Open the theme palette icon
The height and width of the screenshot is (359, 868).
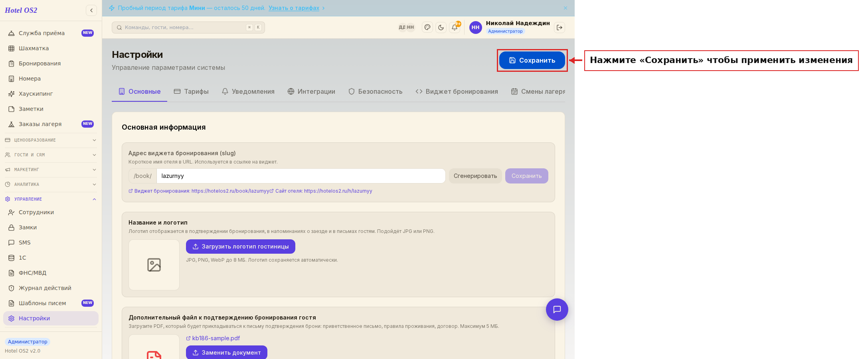427,28
